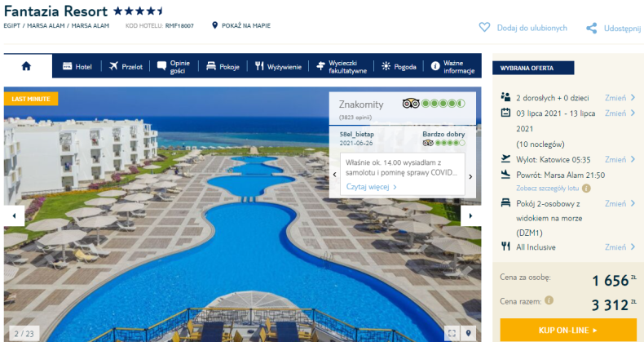This screenshot has height=342, width=644.
Task: Click info icon next to flight details
Action: 586,189
